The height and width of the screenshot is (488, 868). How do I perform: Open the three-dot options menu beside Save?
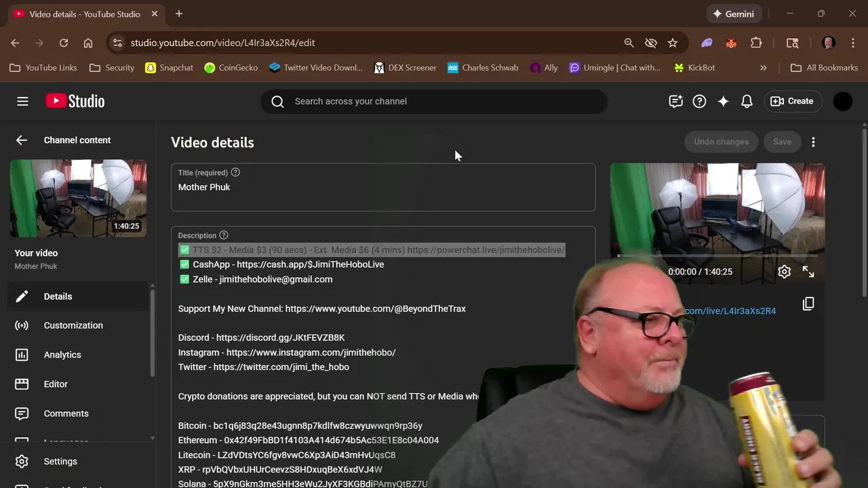pyautogui.click(x=813, y=142)
